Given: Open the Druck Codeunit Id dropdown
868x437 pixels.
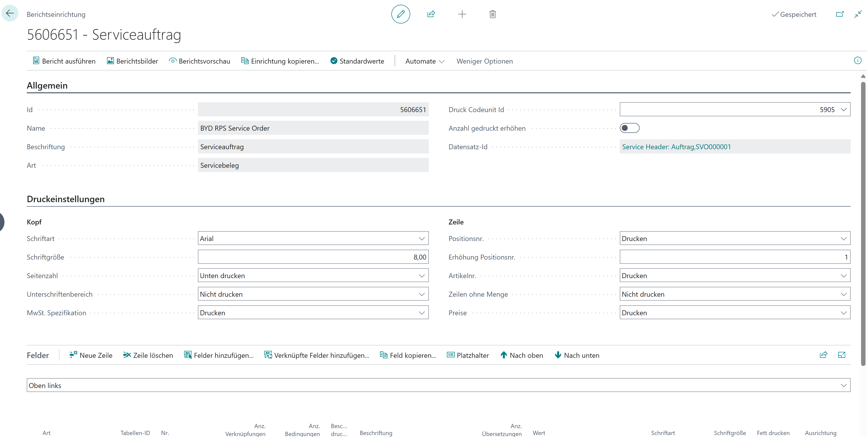Looking at the screenshot, I should click(x=843, y=109).
